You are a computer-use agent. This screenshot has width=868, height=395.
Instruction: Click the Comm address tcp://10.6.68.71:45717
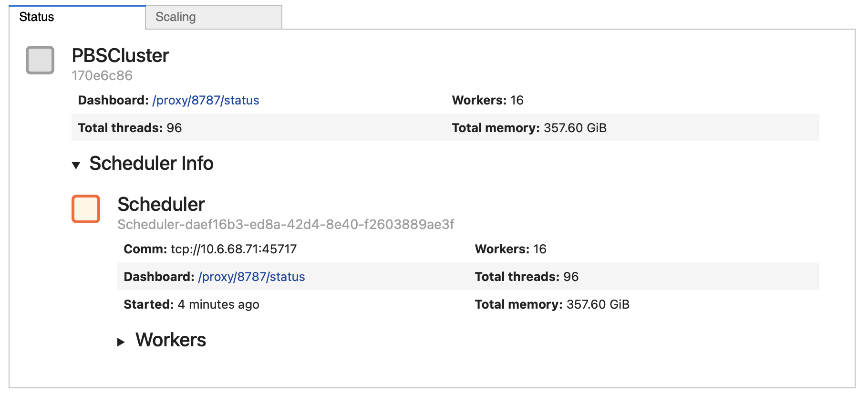pyautogui.click(x=234, y=249)
